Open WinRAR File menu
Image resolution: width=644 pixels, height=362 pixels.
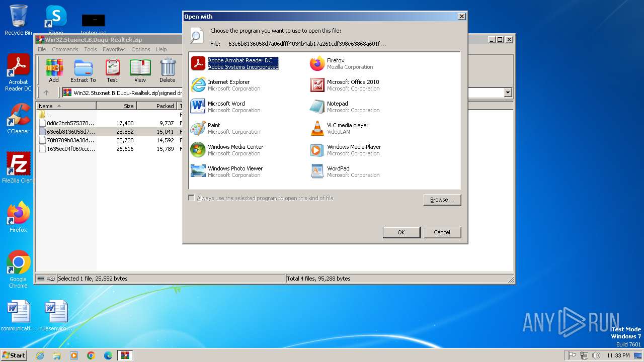[42, 49]
